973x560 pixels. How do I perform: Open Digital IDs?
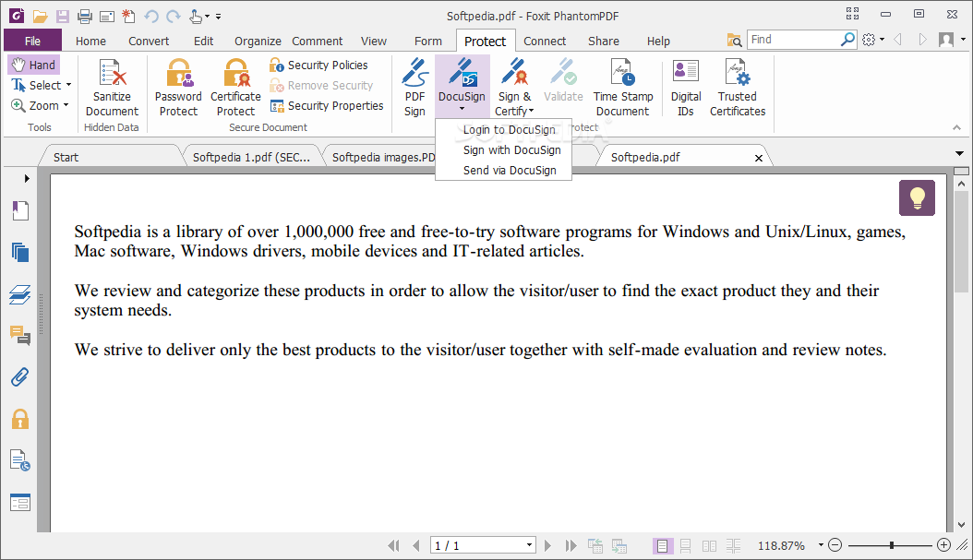[686, 88]
